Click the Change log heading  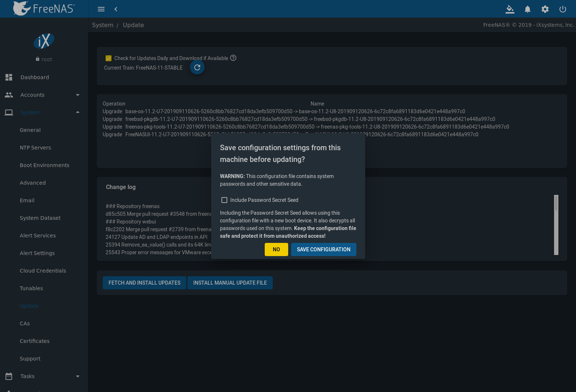coord(121,187)
